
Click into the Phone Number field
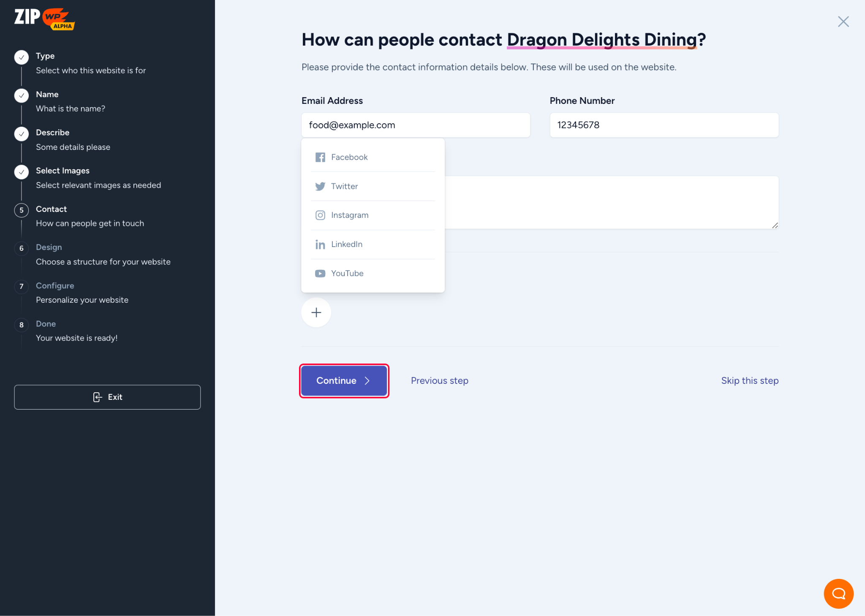pos(664,125)
